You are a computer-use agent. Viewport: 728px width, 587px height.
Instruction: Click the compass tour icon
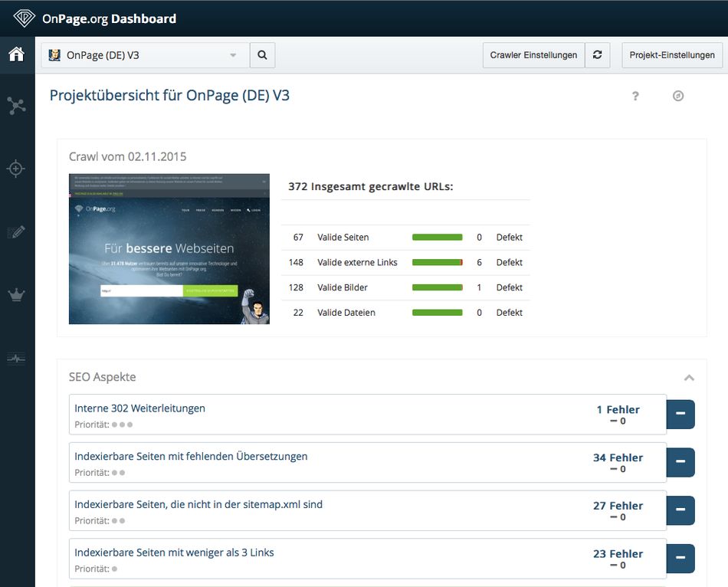(x=678, y=96)
